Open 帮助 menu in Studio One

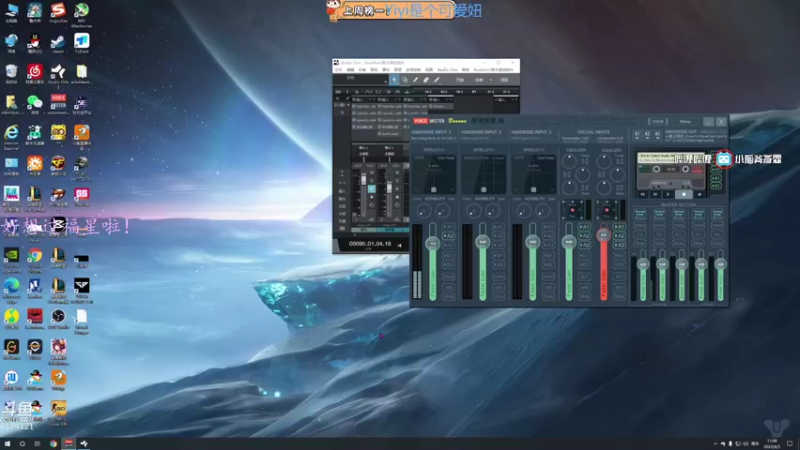tap(465, 70)
